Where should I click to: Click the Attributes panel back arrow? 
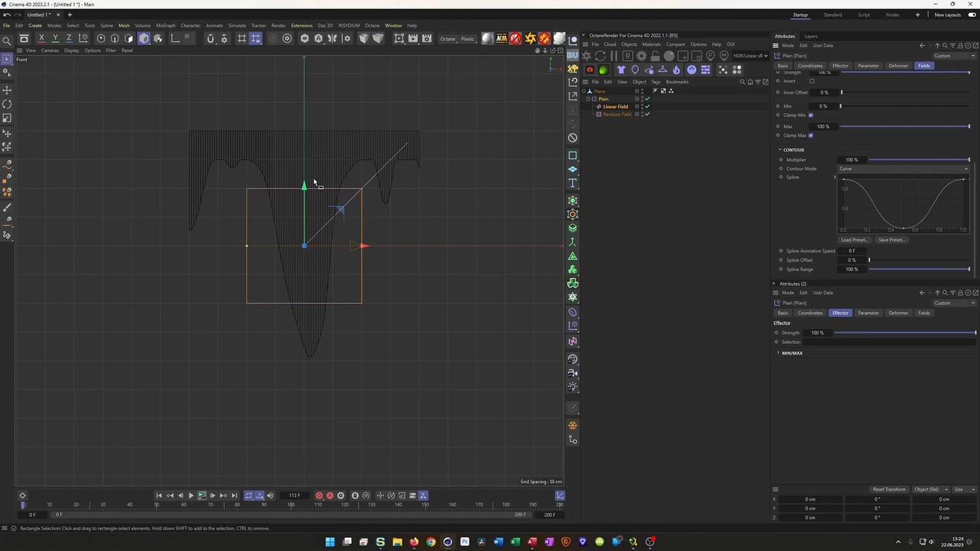922,46
